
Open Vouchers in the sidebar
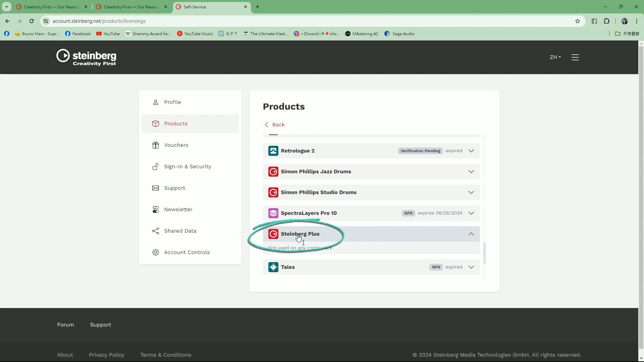tap(176, 145)
